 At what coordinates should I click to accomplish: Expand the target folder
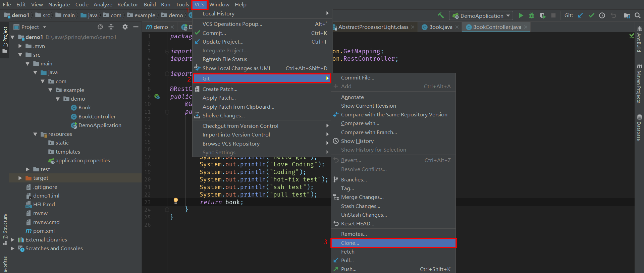click(x=20, y=178)
